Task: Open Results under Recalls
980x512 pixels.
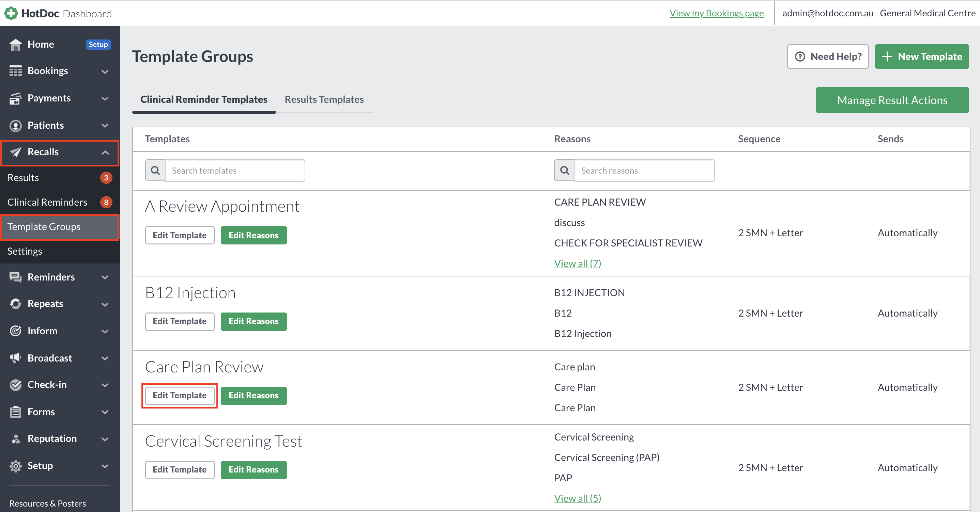Action: click(60, 178)
